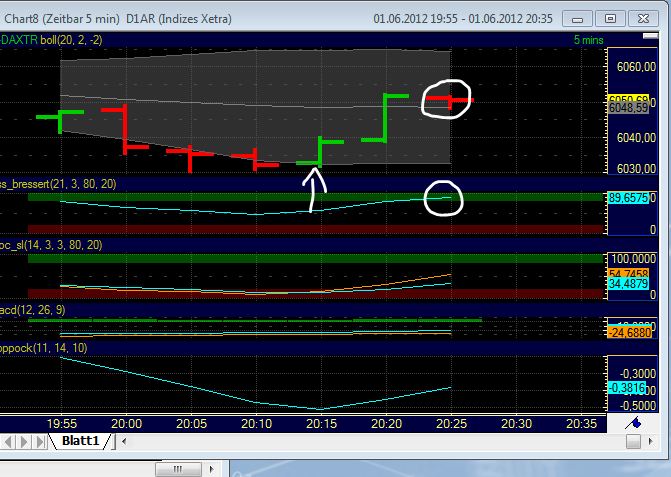
Task: Go to next sheet with right arrow
Action: (24, 441)
